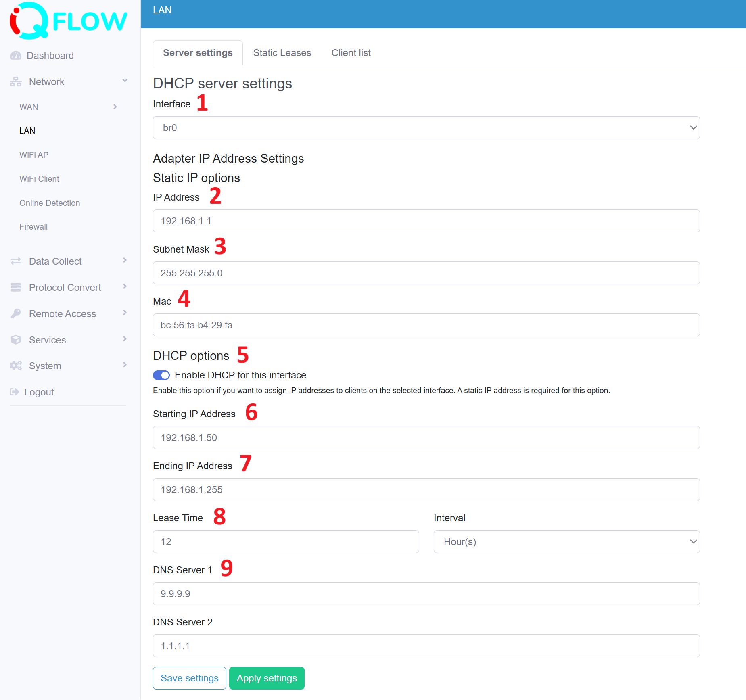Screen dimensions: 746x700
Task: Click the Save settings button
Action: pyautogui.click(x=189, y=678)
